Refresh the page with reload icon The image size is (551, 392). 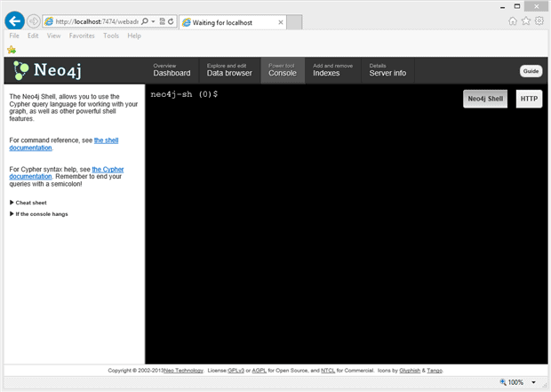pos(171,21)
